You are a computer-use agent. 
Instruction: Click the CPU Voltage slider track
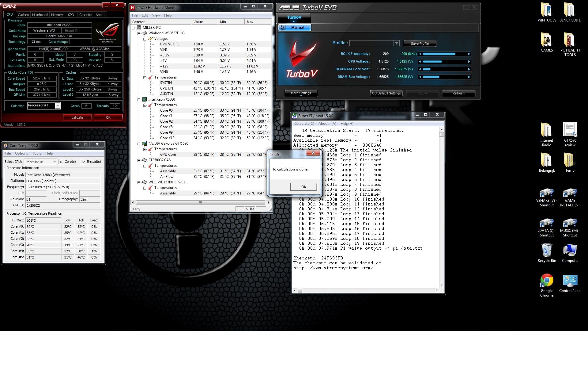pyautogui.click(x=444, y=62)
